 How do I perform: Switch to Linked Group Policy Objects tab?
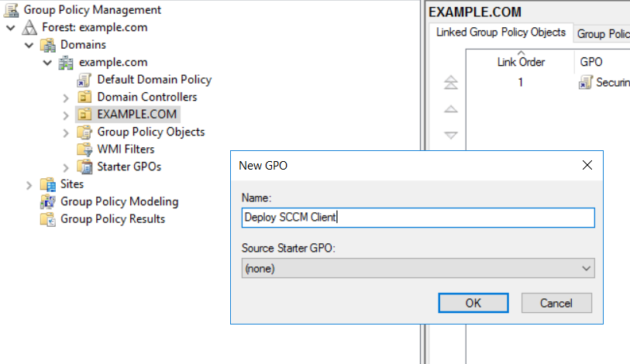[501, 33]
